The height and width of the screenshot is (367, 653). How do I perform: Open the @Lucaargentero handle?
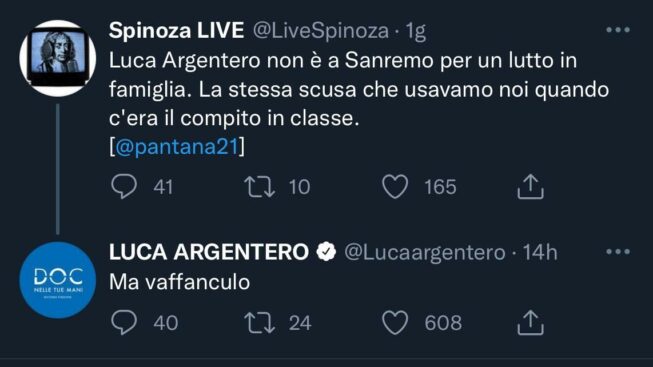[x=425, y=252]
